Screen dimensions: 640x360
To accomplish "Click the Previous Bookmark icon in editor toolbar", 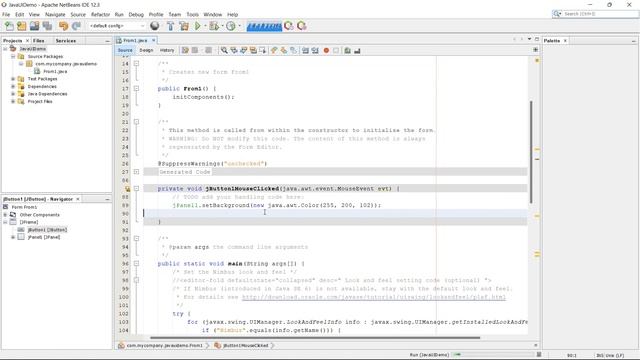I will 274,50.
